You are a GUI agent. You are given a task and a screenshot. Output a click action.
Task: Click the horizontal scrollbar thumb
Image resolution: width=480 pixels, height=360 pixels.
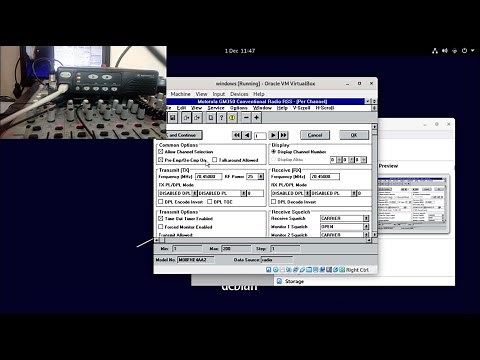(162, 240)
